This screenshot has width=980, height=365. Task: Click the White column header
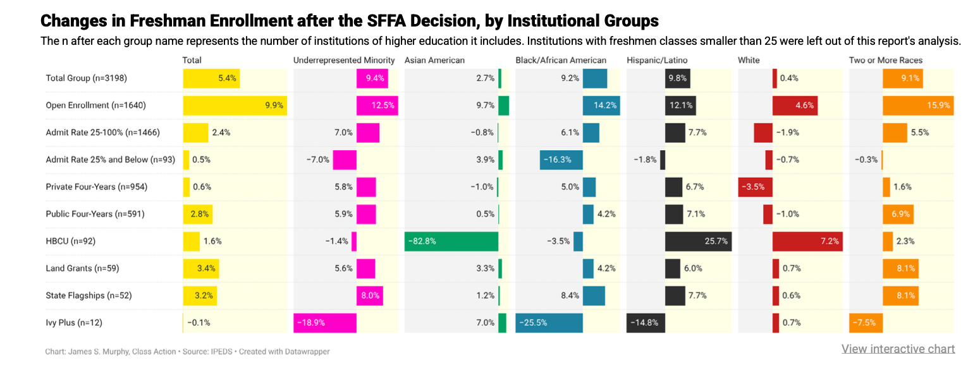(x=749, y=61)
